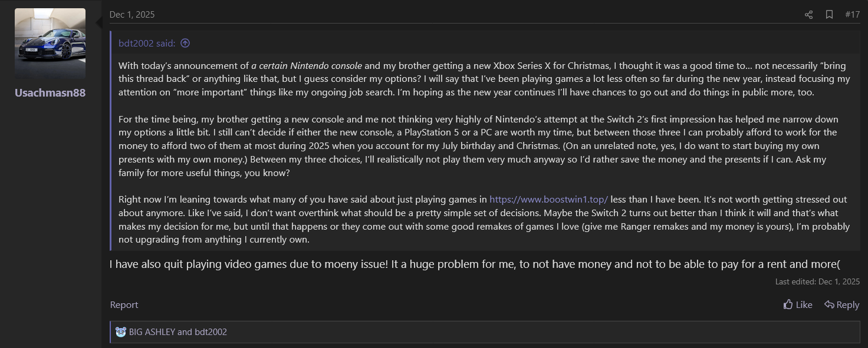Screen dimensions: 868x348
Task: Click bdt2002 in the reactions list
Action: coord(211,332)
